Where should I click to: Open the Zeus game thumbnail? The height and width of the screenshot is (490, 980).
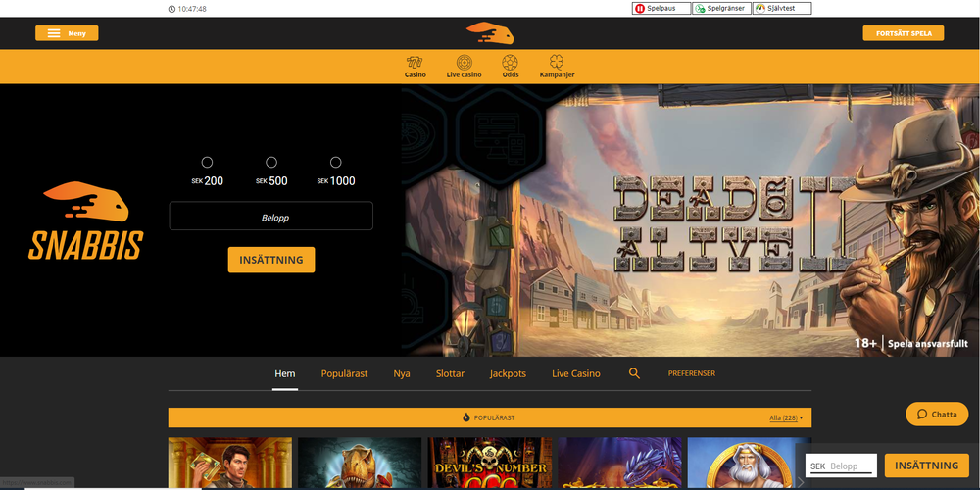750,464
